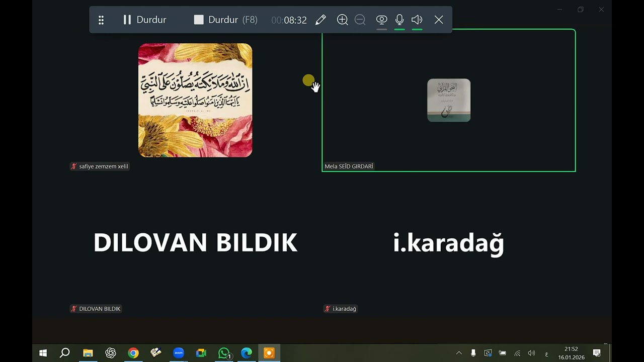Click the recording timer 08:32
The image size is (644, 362).
pyautogui.click(x=289, y=20)
